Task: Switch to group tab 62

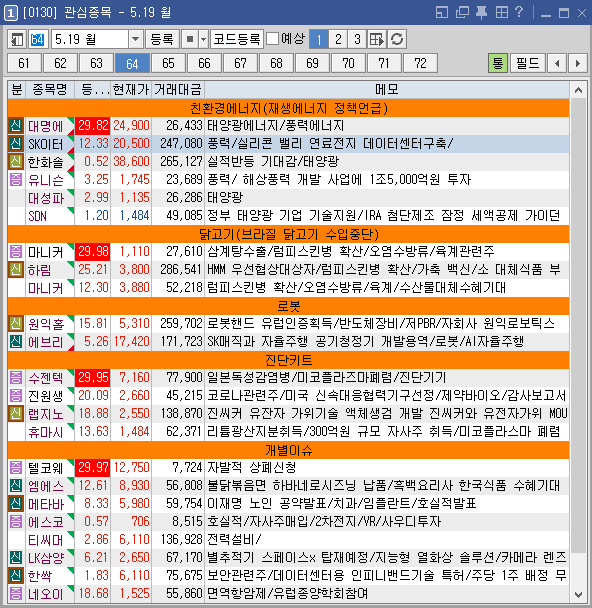Action: pos(60,63)
